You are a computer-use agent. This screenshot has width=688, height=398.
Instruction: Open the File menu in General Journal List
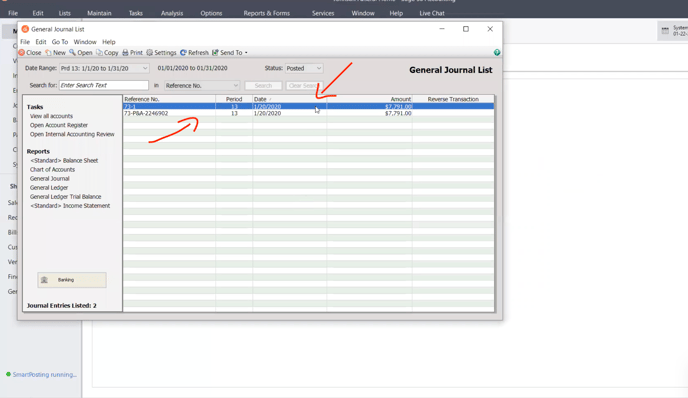coord(25,42)
